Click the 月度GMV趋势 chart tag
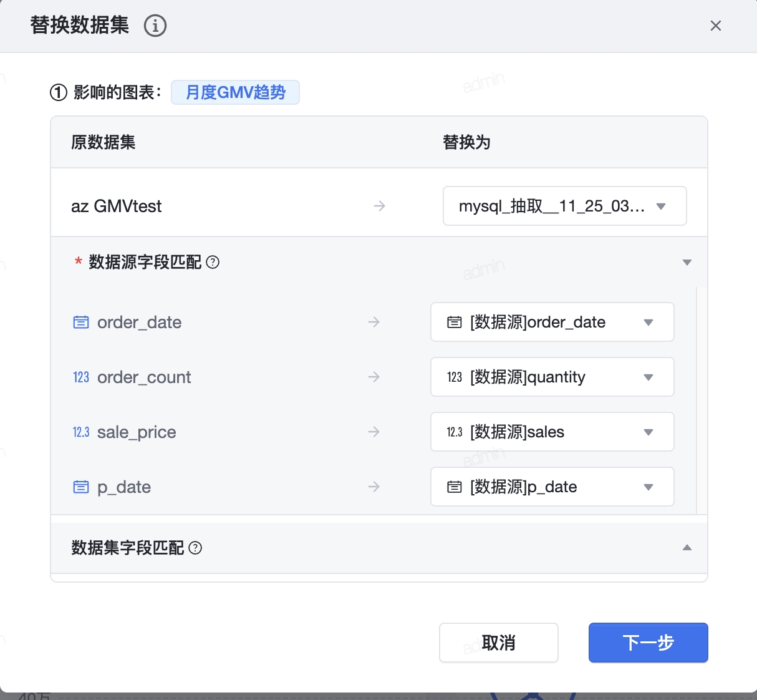The image size is (757, 700). (235, 92)
